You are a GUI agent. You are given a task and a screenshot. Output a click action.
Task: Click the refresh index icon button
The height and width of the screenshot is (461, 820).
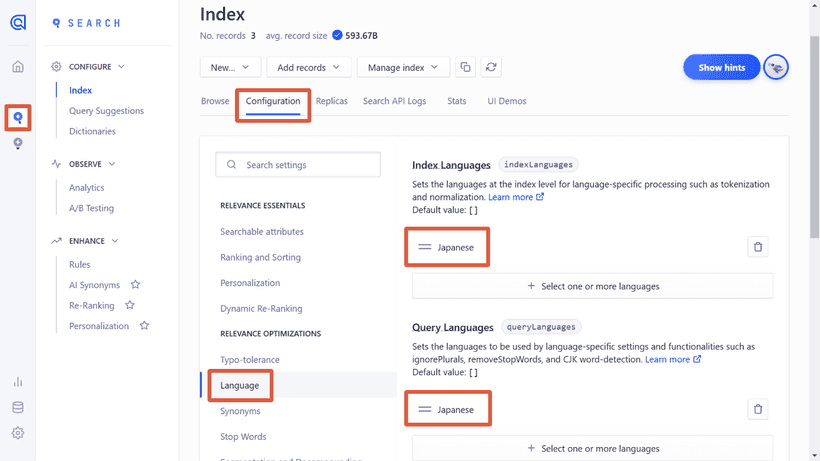491,67
